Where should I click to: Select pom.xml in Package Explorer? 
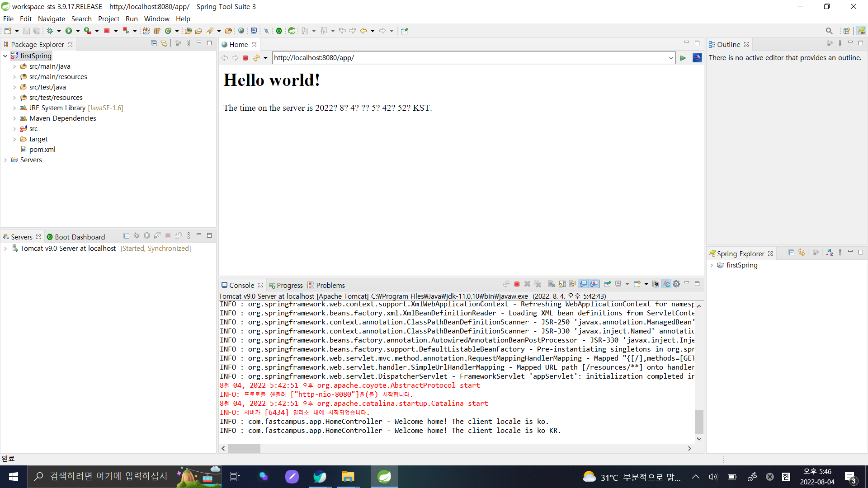[x=42, y=150]
